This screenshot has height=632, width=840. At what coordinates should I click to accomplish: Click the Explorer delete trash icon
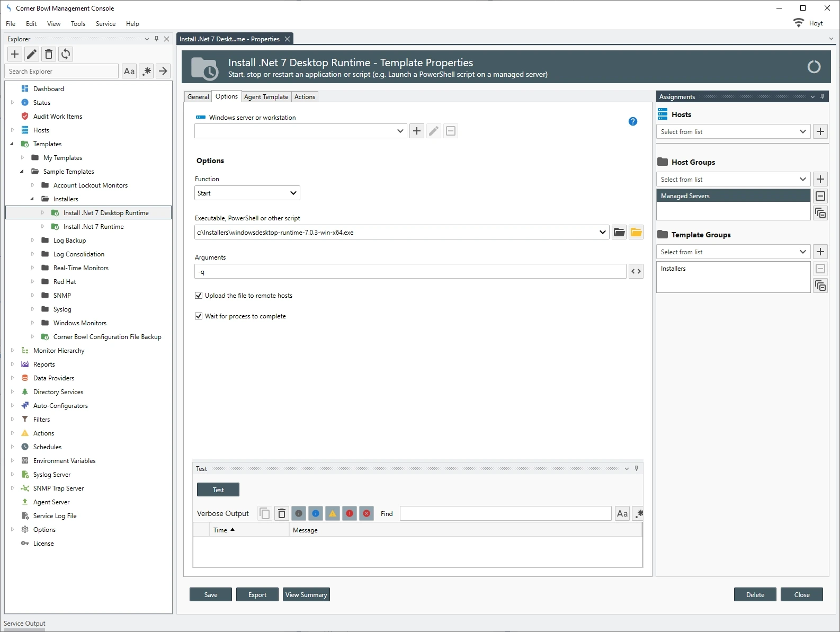pyautogui.click(x=49, y=54)
